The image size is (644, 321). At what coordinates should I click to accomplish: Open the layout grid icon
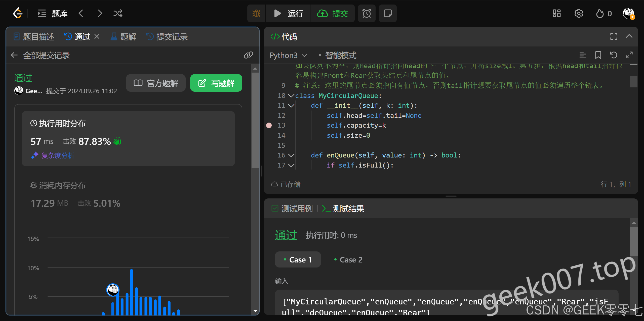coord(556,13)
